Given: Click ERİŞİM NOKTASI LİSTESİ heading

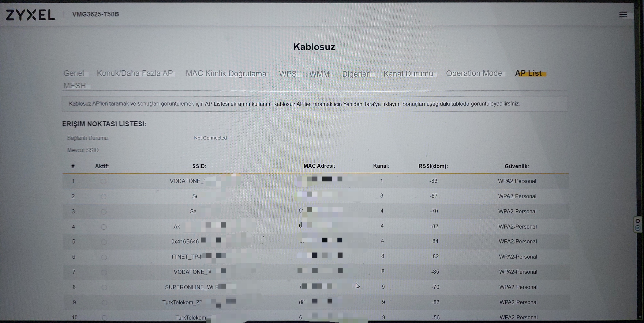Looking at the screenshot, I should (104, 124).
